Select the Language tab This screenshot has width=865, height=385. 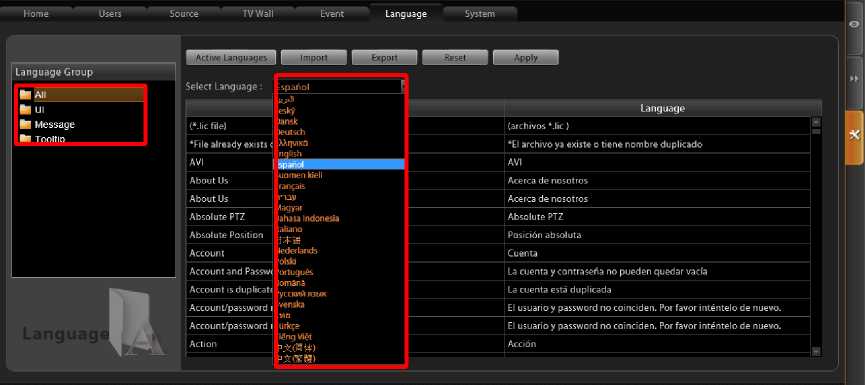406,14
